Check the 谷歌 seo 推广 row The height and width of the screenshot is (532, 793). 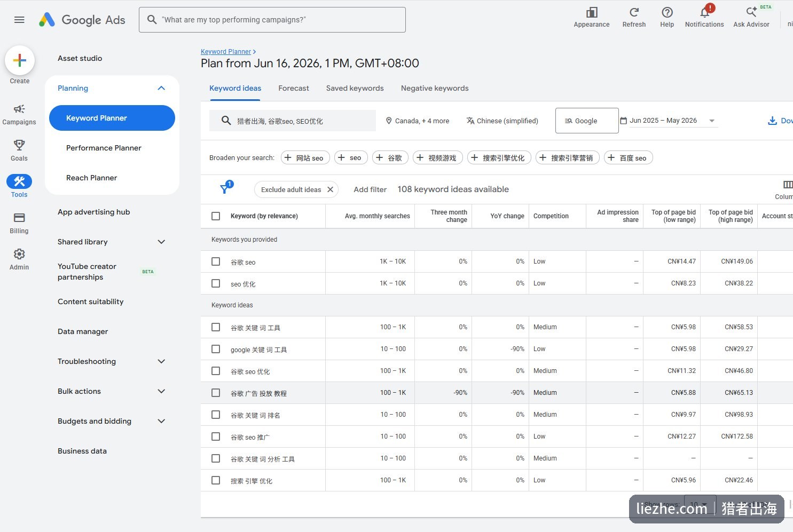(x=216, y=436)
